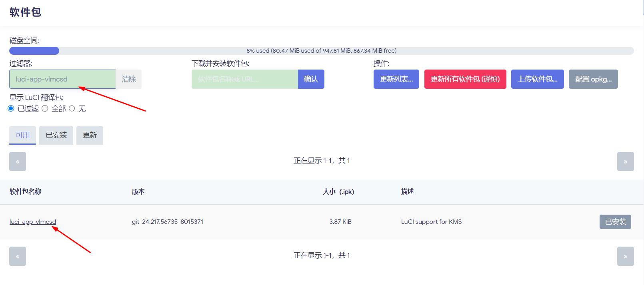Click the 上传软件包 upload button
644x285 pixels.
tap(538, 79)
